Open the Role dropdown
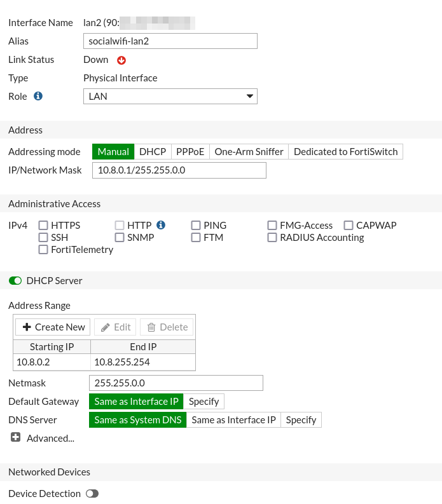This screenshot has height=504, width=442. (x=170, y=97)
